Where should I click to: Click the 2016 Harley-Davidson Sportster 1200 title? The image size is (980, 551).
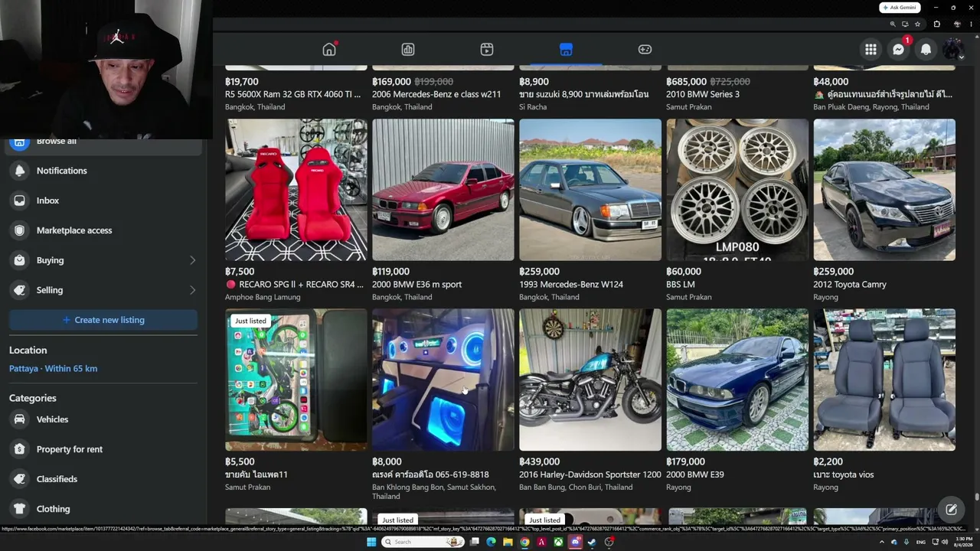590,475
